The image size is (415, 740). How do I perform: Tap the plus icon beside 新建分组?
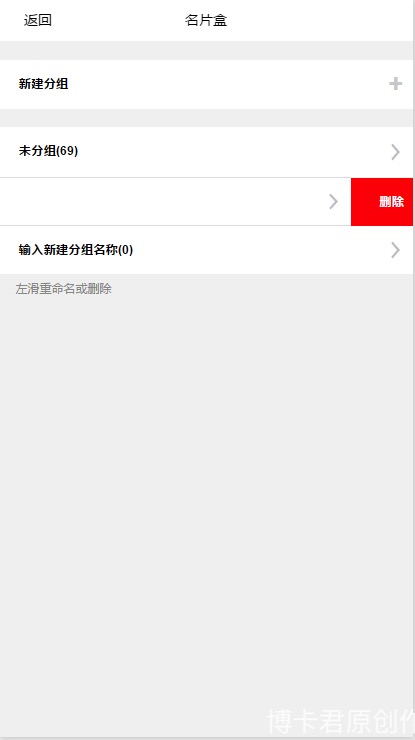coord(395,84)
